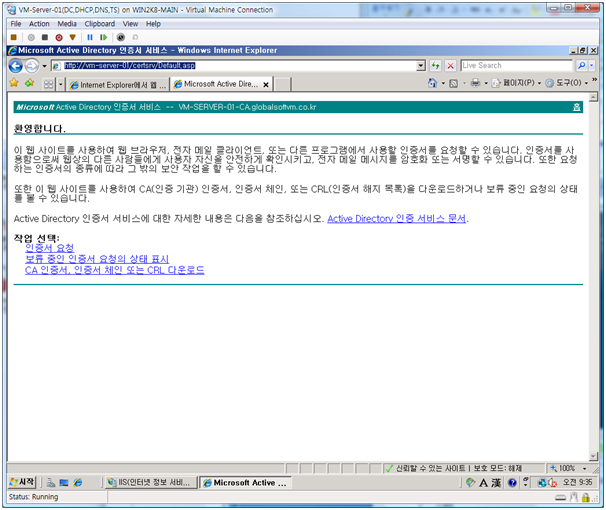This screenshot has height=510, width=606.
Task: Click the Refresh icon next to address bar
Action: coord(435,66)
